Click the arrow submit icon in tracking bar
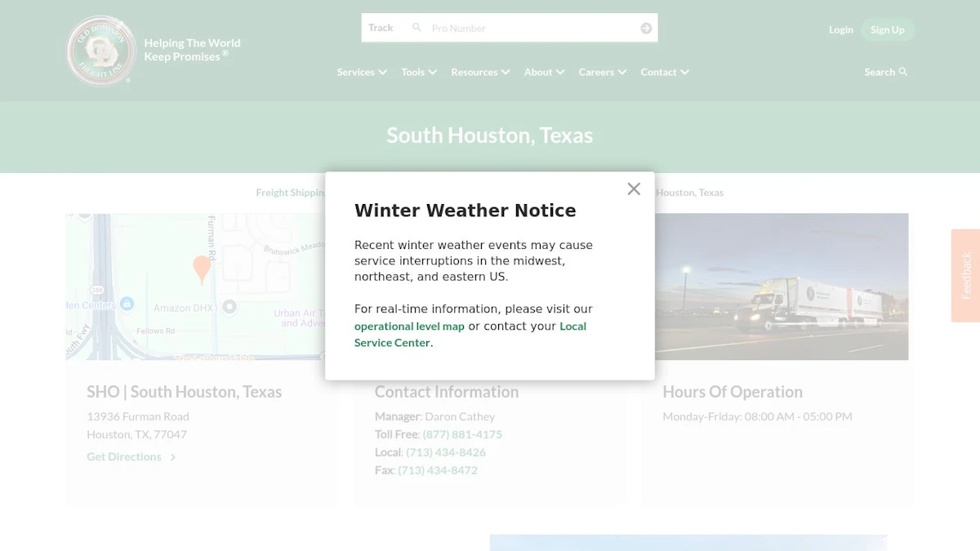This screenshot has height=551, width=980. (x=646, y=28)
